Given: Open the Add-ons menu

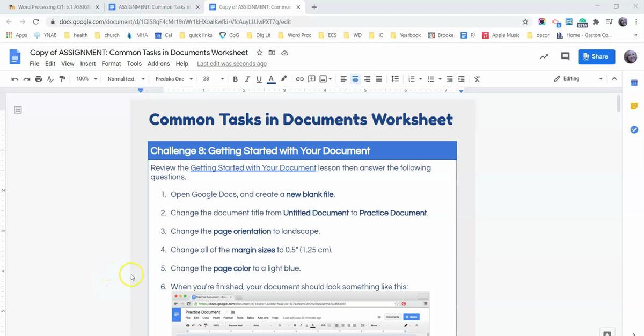Looking at the screenshot, I should click(159, 64).
